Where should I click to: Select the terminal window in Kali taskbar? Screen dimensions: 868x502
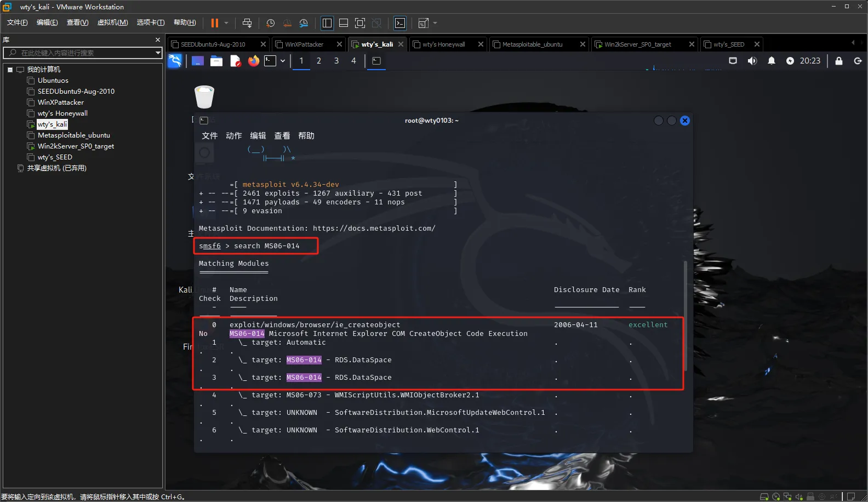click(x=376, y=61)
